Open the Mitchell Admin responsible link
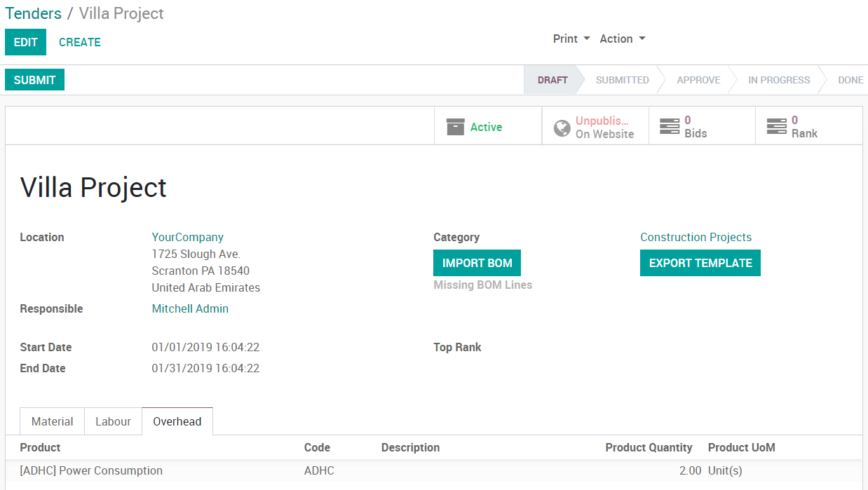Screen dimensions: 868x490 pyautogui.click(x=190, y=308)
